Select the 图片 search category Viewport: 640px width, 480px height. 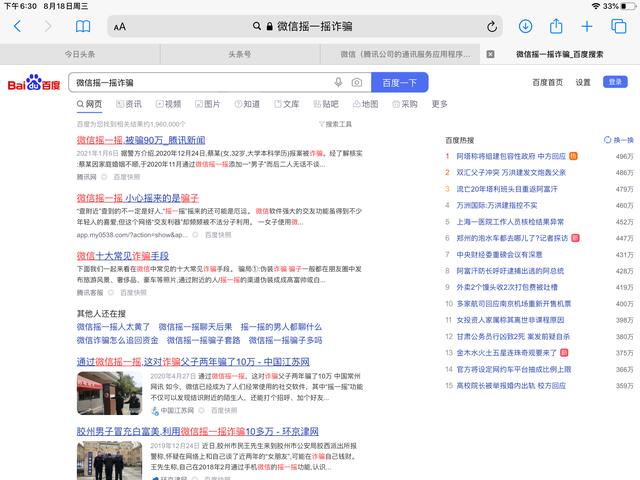pyautogui.click(x=208, y=104)
